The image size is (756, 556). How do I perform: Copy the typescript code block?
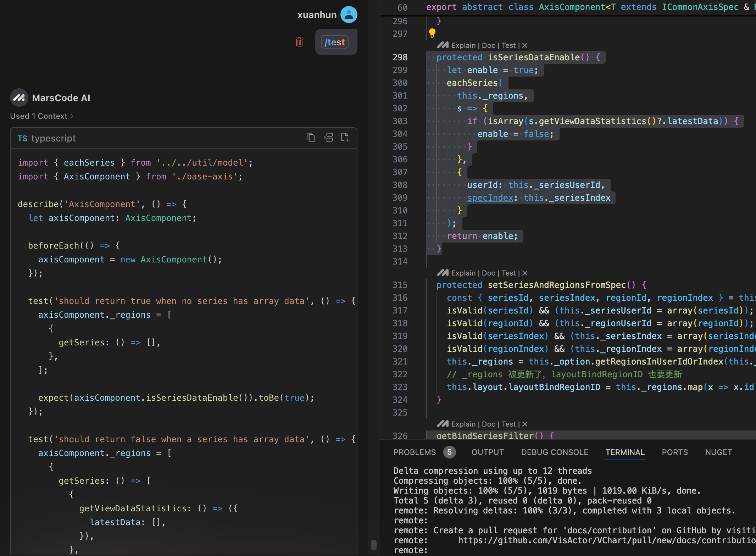[311, 138]
